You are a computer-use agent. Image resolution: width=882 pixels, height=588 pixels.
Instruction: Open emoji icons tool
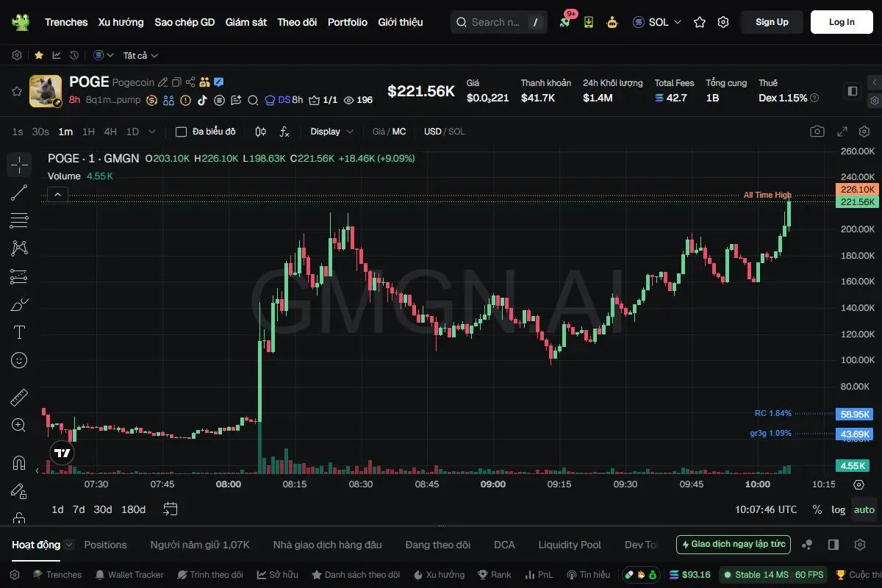click(19, 360)
